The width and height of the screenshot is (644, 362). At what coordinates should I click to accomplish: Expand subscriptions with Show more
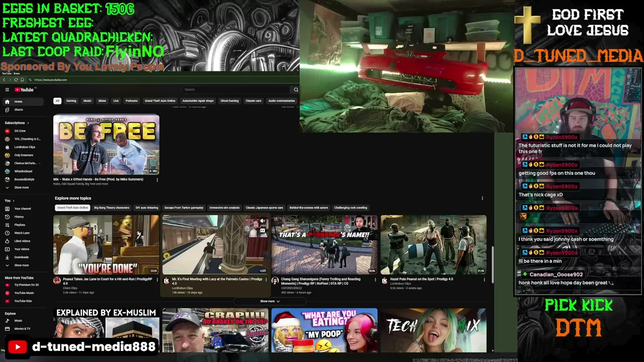coord(22,188)
